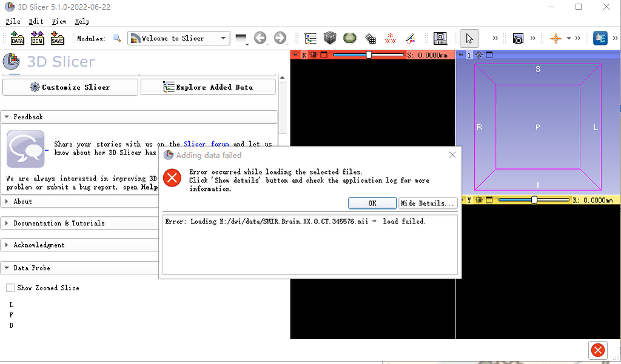Open the Welcome to Slicer modules dropdown

[178, 38]
